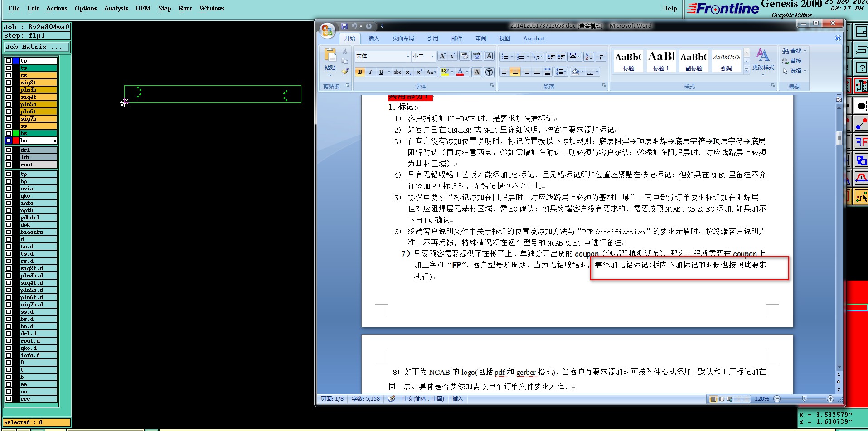Click Word zoom in plus button
Viewport: 868px width, 431px height.
830,399
